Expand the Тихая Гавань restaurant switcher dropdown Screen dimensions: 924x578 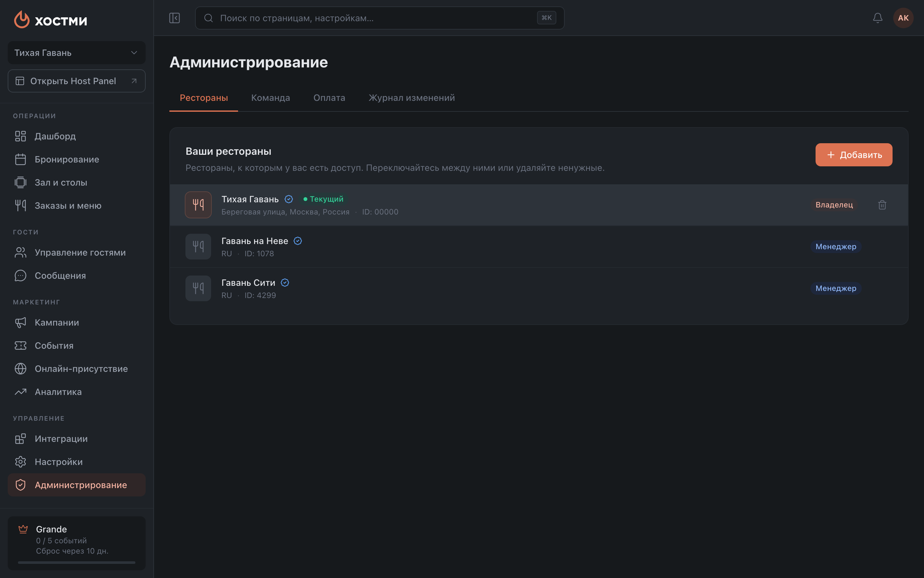[x=76, y=53]
